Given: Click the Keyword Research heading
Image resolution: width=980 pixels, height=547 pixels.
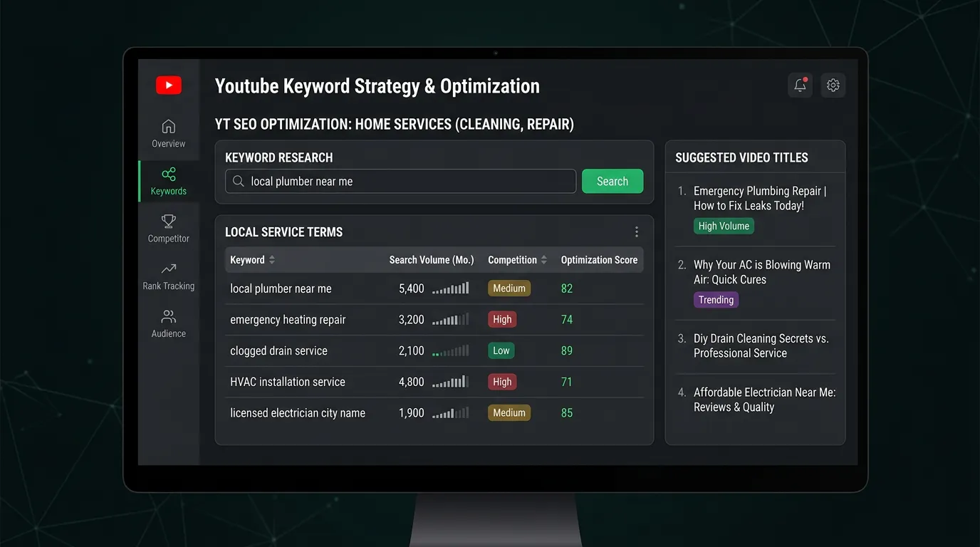Looking at the screenshot, I should [278, 158].
